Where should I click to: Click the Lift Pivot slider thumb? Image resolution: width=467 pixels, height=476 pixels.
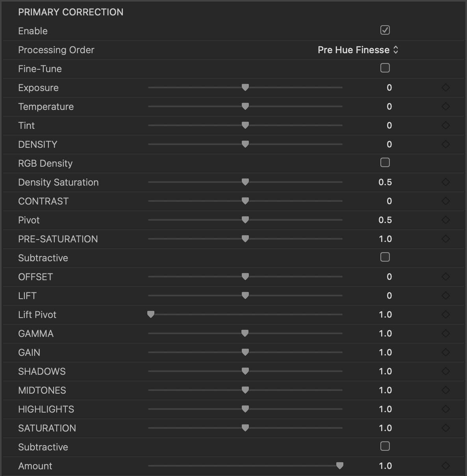[151, 314]
